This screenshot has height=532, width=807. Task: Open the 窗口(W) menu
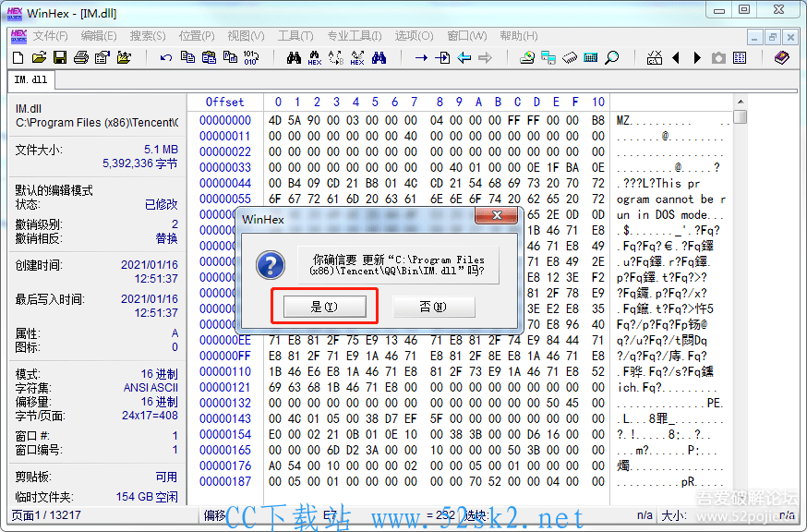tap(467, 36)
